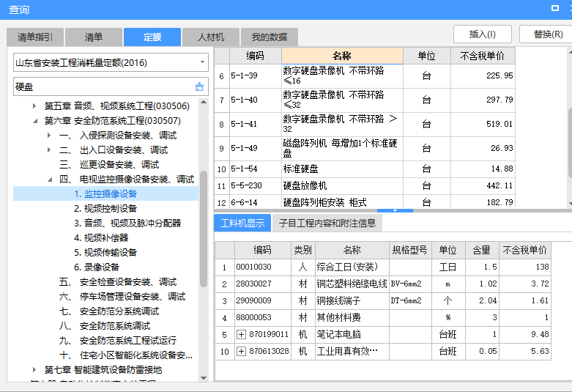Switch to the 清单指引 tab
Screen dimensions: 572x392
click(x=35, y=37)
